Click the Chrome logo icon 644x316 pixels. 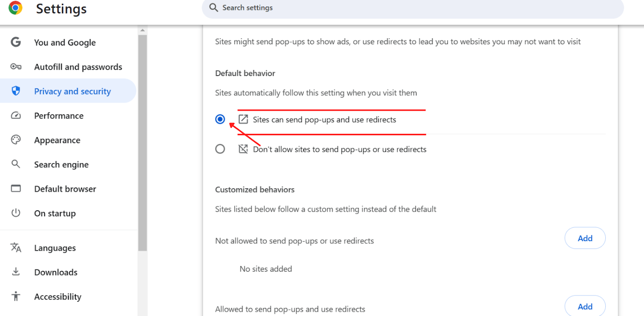(x=15, y=8)
